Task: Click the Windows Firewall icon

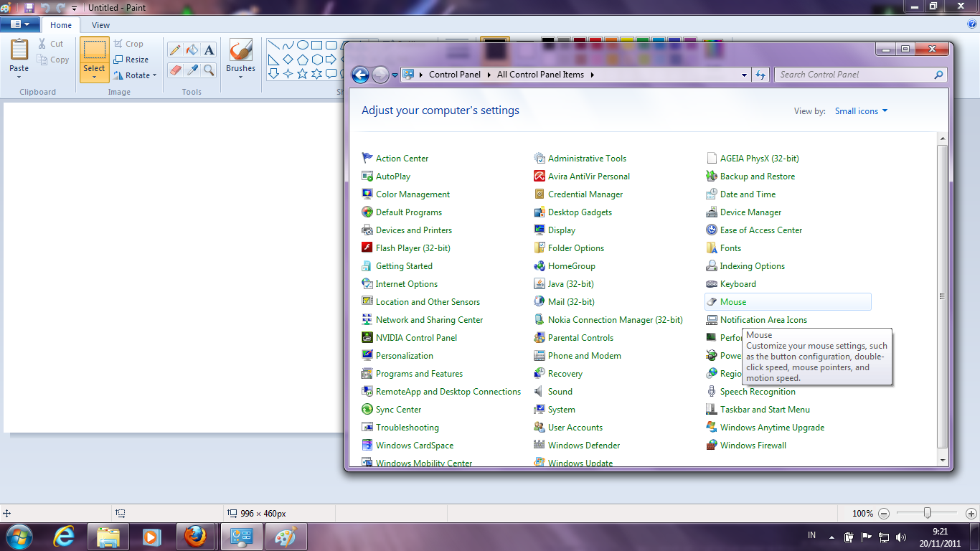Action: pyautogui.click(x=712, y=446)
